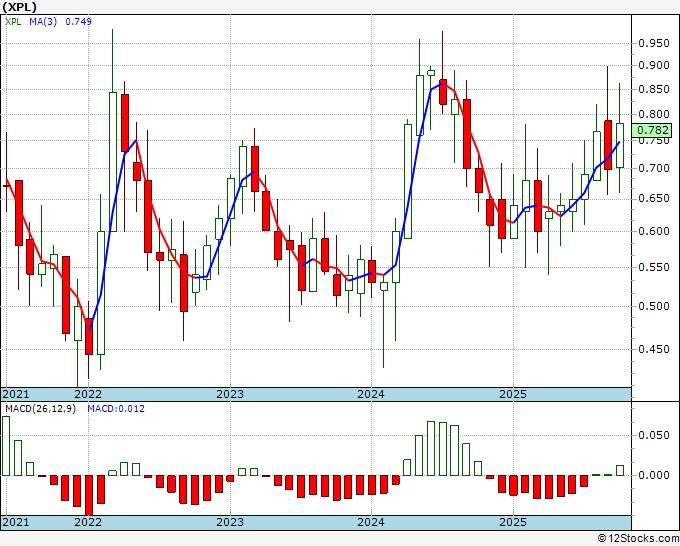
Task: Select 2024 on the MACD timeline
Action: tap(371, 522)
